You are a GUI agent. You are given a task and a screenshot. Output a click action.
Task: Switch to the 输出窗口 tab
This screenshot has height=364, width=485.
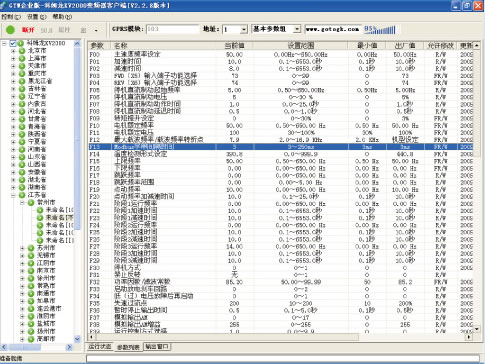[x=157, y=347]
